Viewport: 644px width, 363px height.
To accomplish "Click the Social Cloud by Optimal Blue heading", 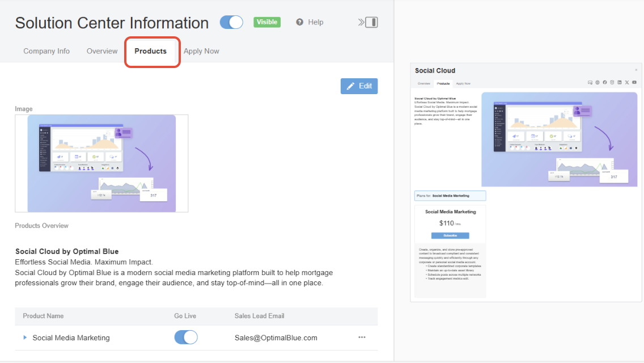I will pos(67,251).
